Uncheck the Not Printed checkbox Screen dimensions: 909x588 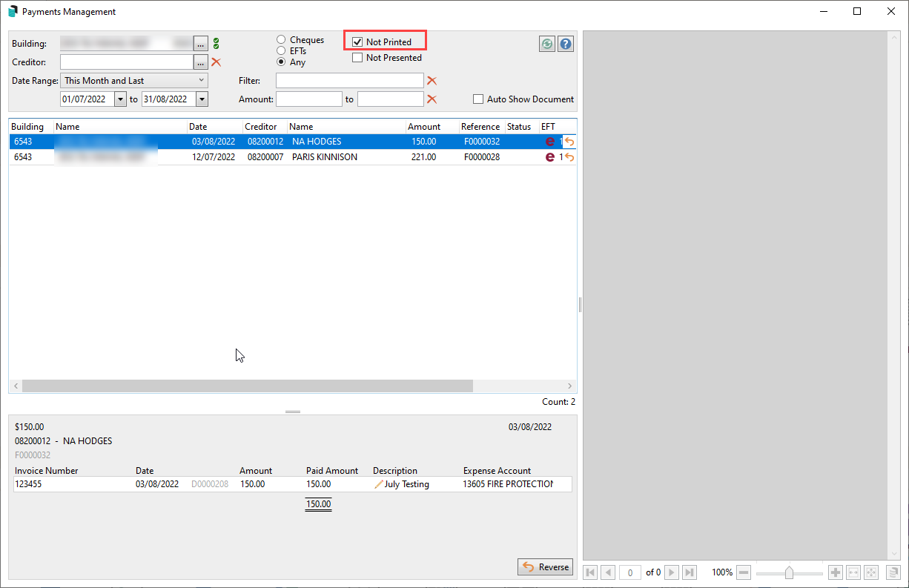(357, 42)
